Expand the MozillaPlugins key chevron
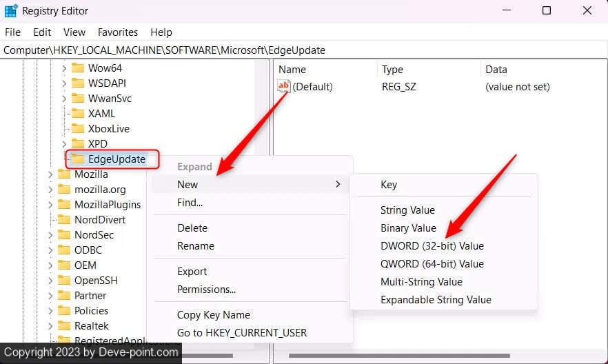Screen dimensions: 608x364 tap(50, 205)
